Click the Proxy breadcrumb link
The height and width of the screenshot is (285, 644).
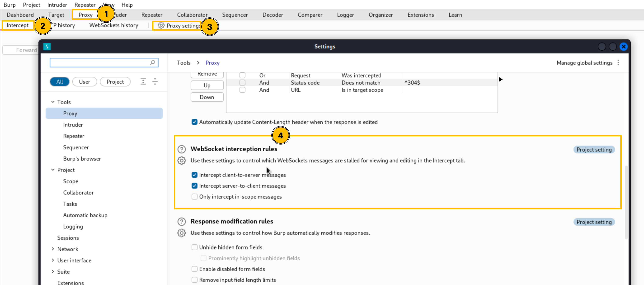click(x=212, y=63)
